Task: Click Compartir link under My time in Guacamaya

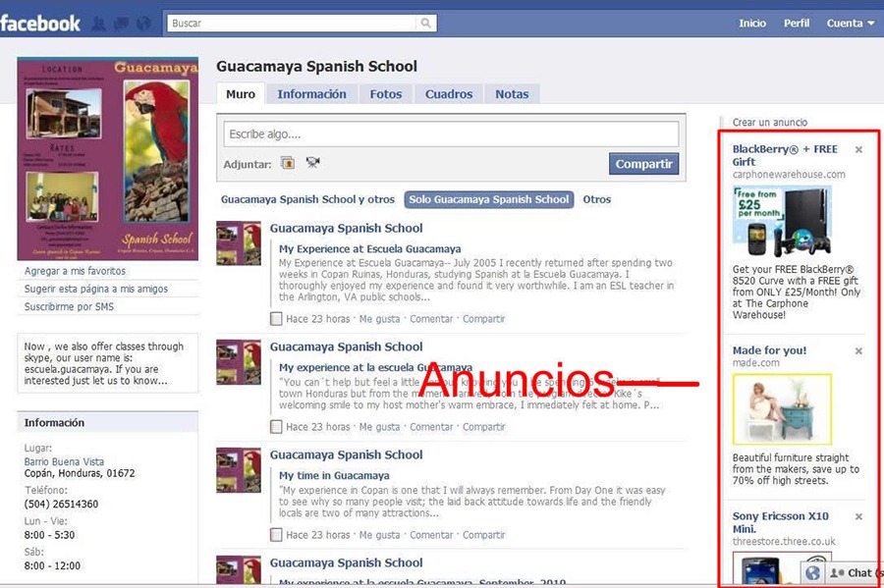Action: 483,535
